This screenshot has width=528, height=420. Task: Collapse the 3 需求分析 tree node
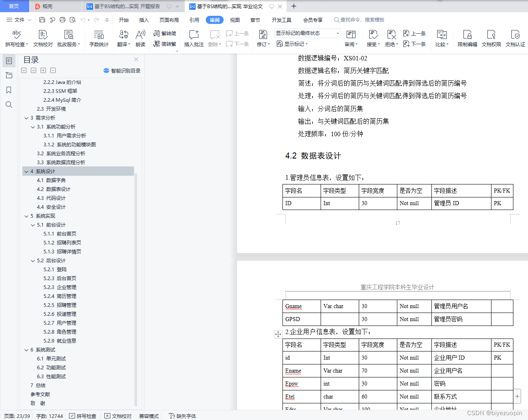click(x=26, y=118)
